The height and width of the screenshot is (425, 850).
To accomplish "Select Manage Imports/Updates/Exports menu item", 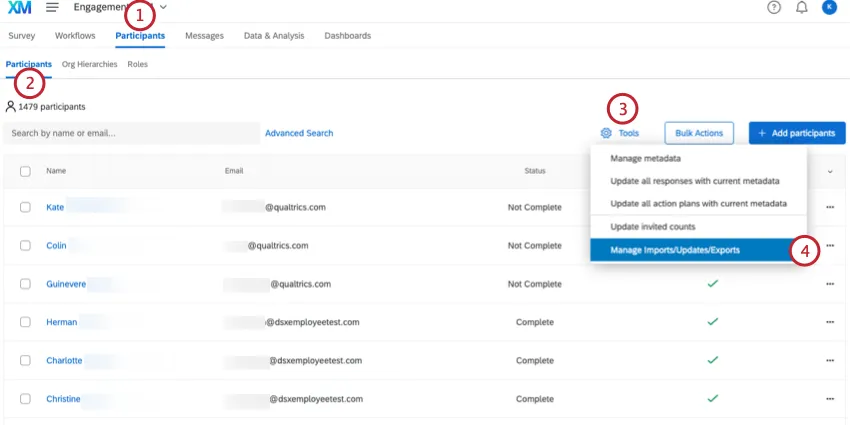I will point(675,250).
